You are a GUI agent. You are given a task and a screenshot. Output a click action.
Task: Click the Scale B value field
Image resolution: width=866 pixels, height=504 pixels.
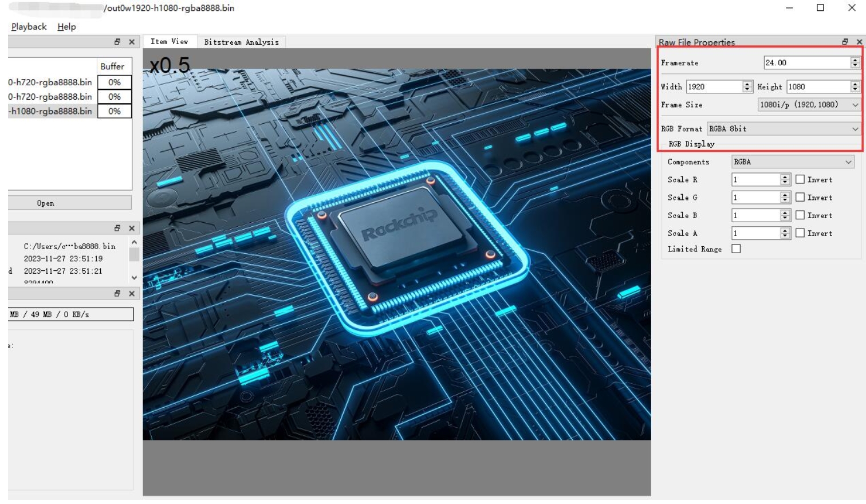[756, 215]
